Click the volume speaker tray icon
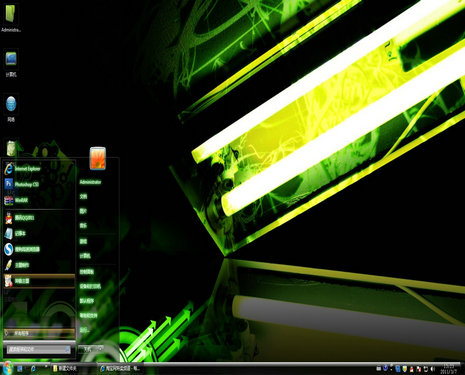Image resolution: width=465 pixels, height=375 pixels. pos(432,369)
